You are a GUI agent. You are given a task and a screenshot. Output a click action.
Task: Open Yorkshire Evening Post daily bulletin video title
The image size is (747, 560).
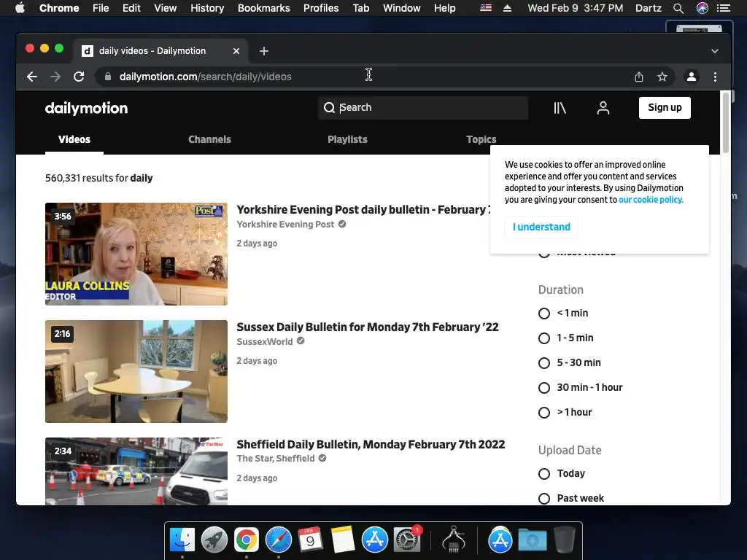363,210
